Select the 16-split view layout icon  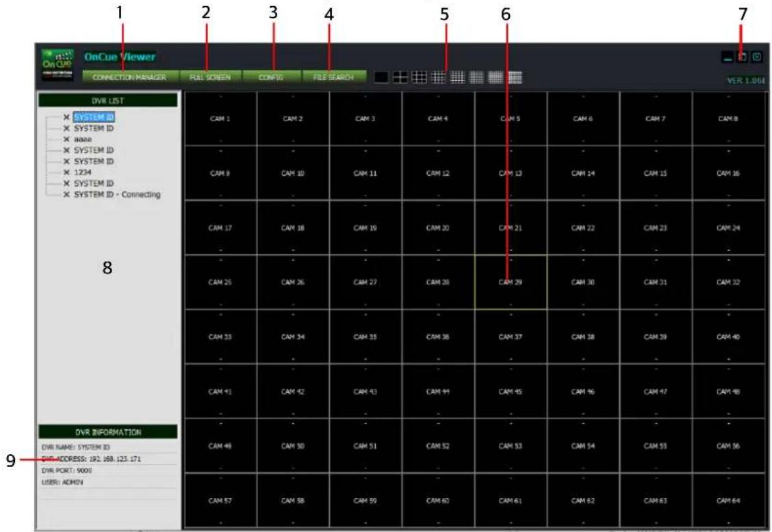(438, 77)
